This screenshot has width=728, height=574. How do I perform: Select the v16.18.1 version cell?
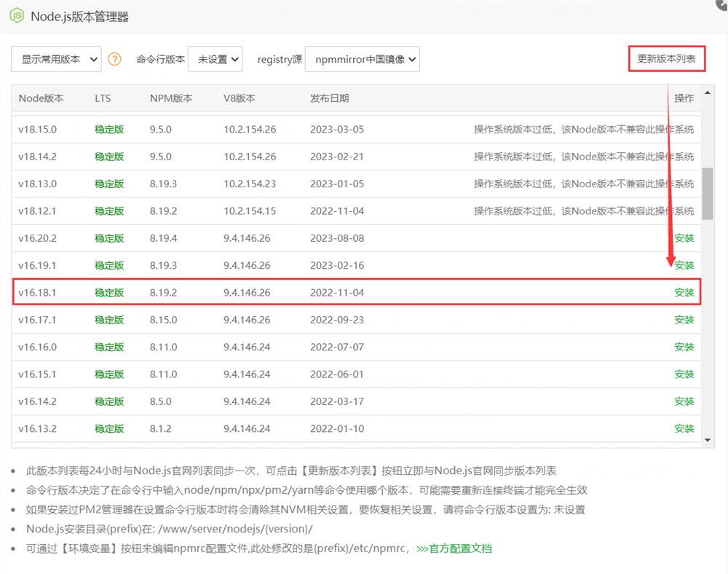click(38, 293)
